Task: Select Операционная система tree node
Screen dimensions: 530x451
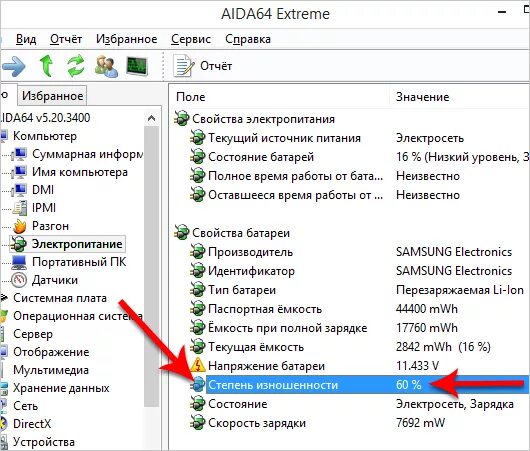Action: point(78,316)
